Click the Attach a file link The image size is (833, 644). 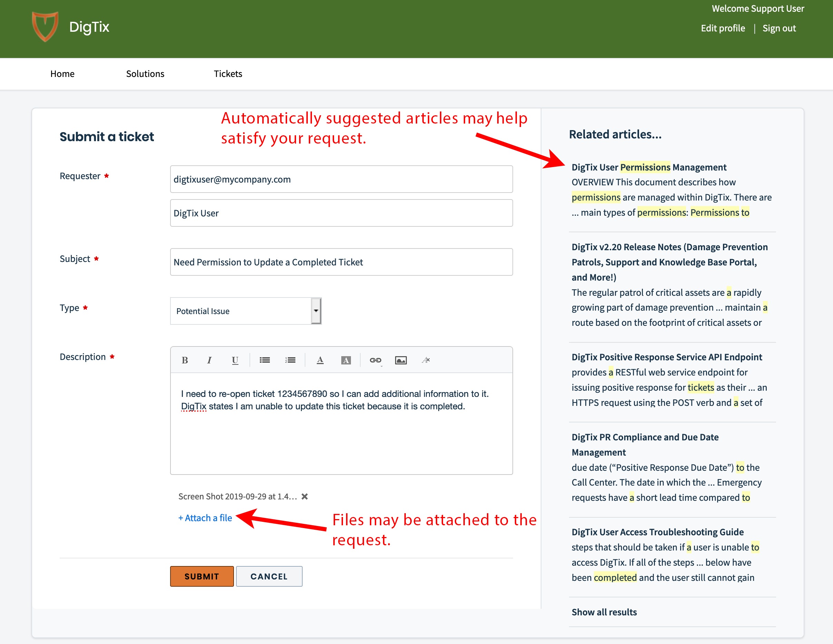coord(205,518)
